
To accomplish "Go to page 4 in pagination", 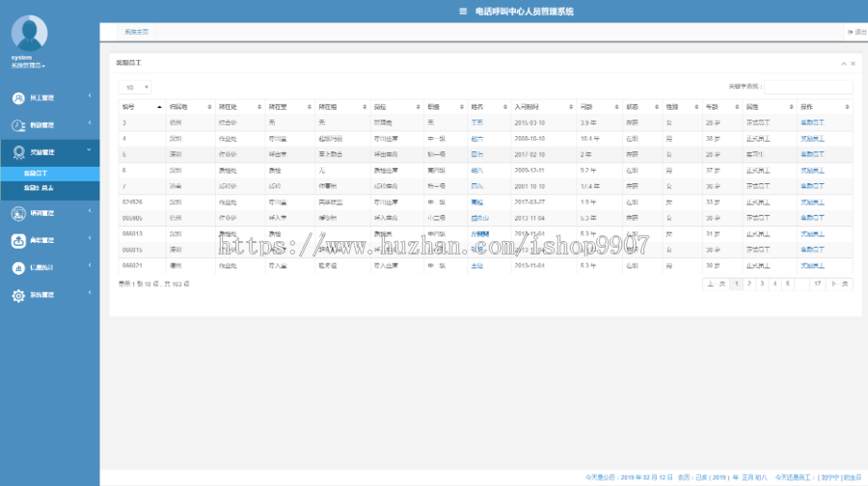I will point(774,283).
